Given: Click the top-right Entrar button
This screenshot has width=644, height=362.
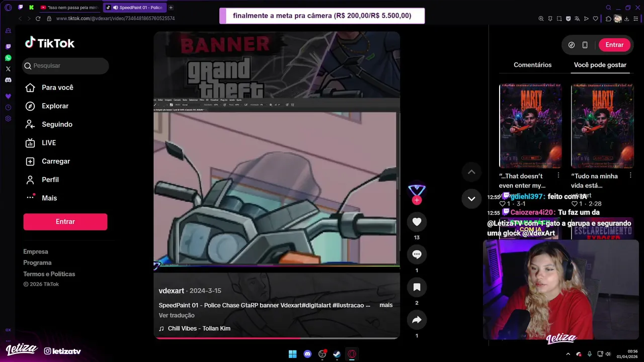Looking at the screenshot, I should click(x=614, y=45).
